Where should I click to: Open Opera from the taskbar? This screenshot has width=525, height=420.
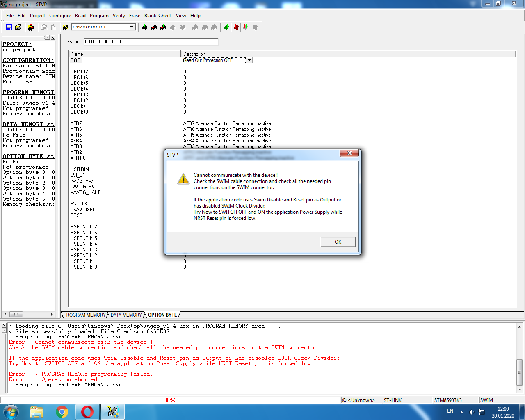(x=87, y=412)
